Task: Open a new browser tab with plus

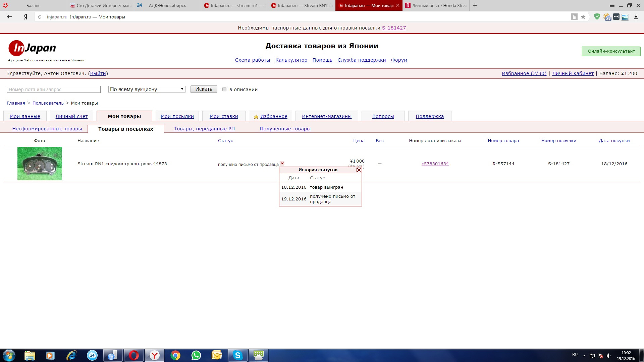Action: coord(475,5)
